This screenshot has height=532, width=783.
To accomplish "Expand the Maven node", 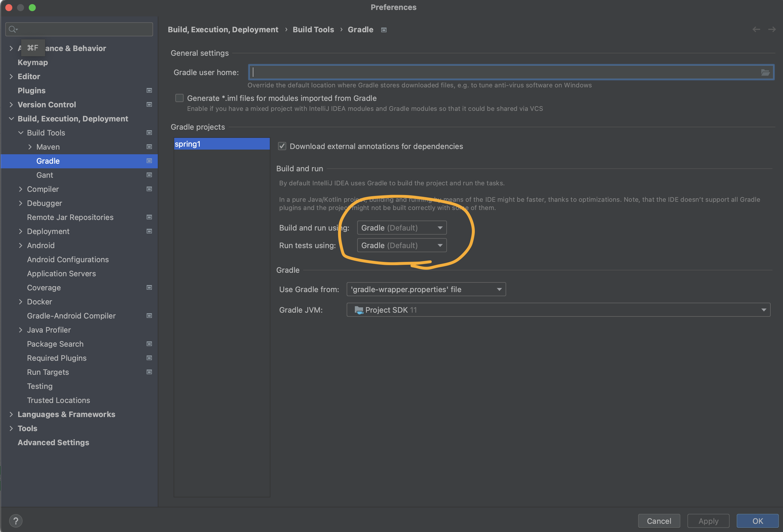I will click(30, 147).
